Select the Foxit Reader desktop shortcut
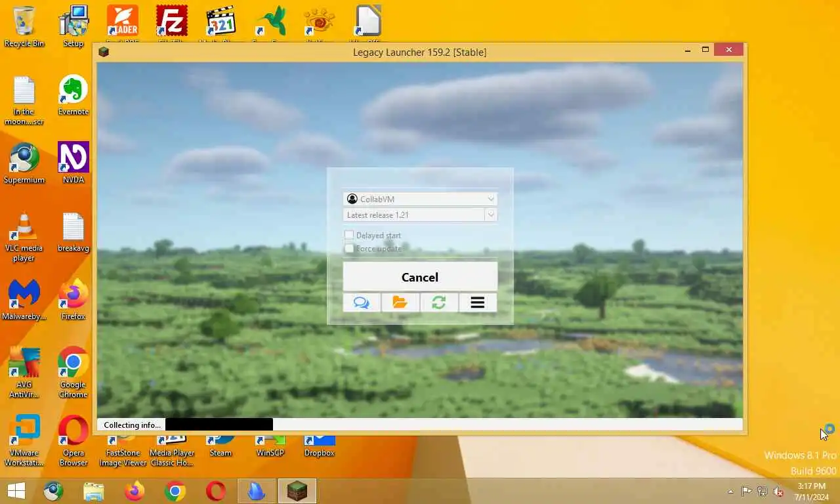 [123, 24]
